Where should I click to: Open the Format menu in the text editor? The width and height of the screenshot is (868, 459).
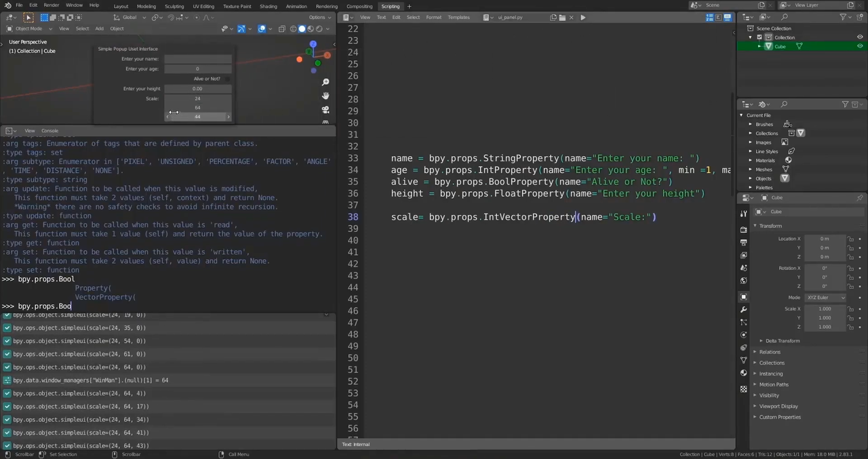(x=433, y=18)
